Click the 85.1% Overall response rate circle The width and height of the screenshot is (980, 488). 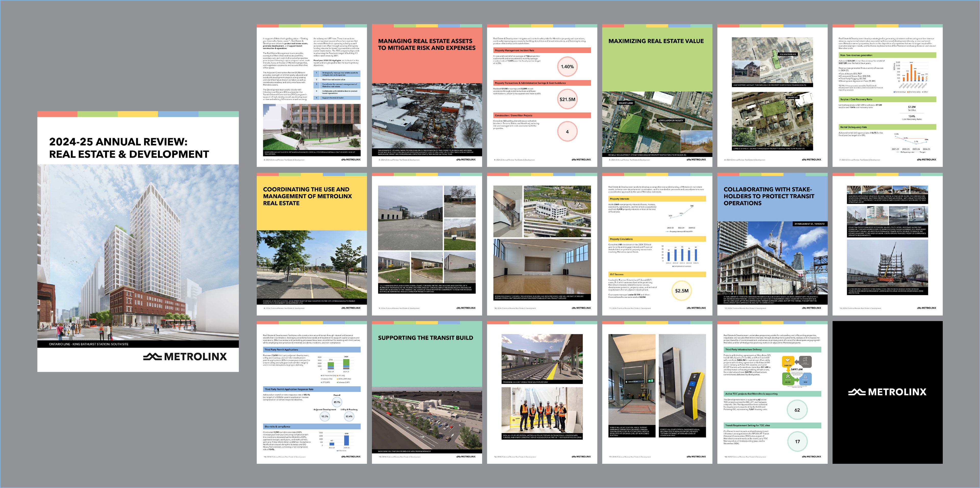337,402
